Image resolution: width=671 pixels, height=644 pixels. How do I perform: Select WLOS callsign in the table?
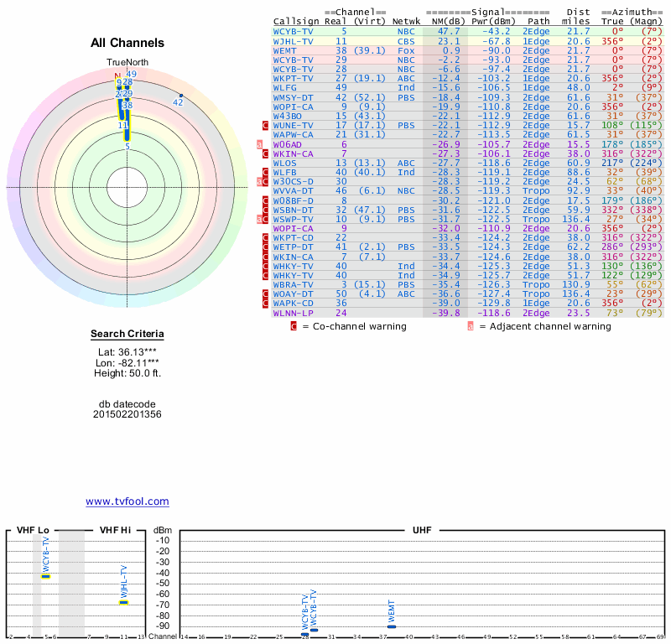point(287,163)
